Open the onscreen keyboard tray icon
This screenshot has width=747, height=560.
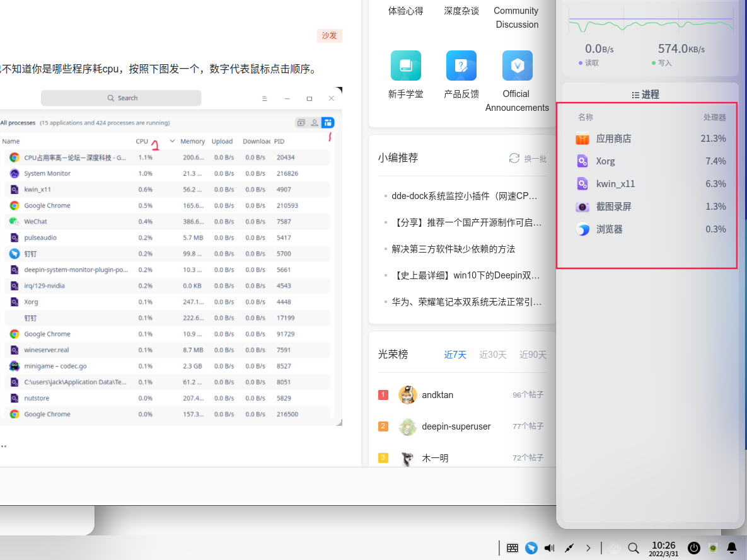coord(512,548)
